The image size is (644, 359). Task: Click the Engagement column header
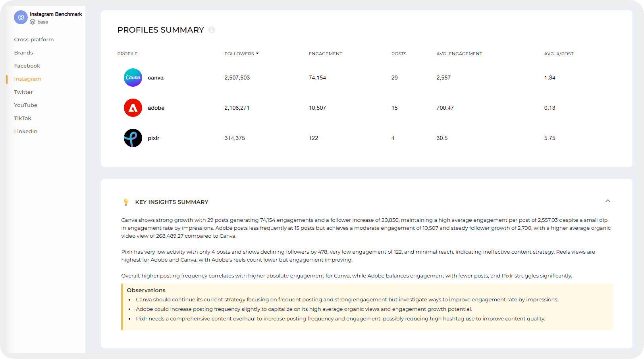click(x=326, y=54)
